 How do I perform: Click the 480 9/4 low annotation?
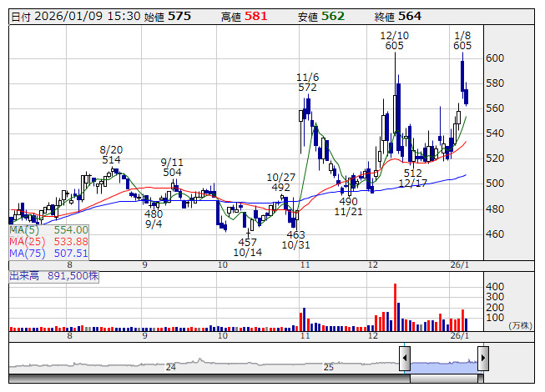click(x=154, y=219)
